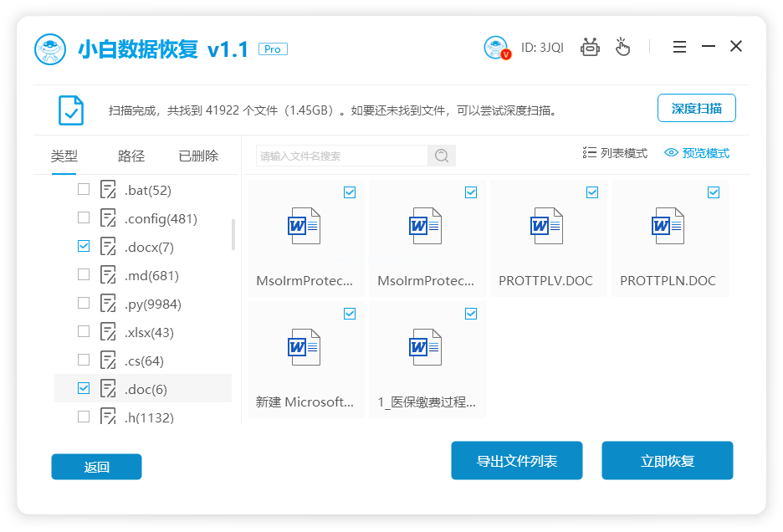Image resolution: width=783 pixels, height=532 pixels.
Task: Click the search magnifier icon
Action: [x=441, y=156]
